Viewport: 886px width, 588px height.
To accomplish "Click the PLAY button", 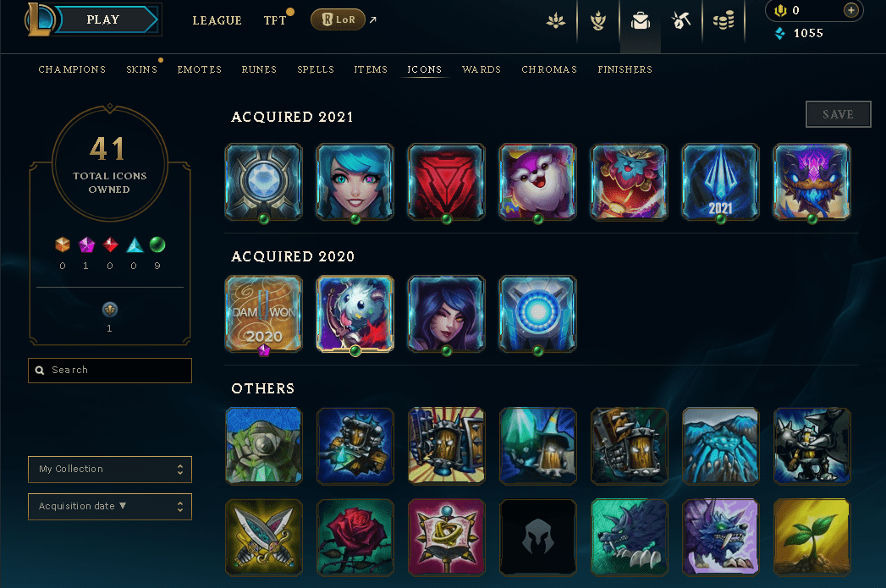I will pyautogui.click(x=103, y=19).
